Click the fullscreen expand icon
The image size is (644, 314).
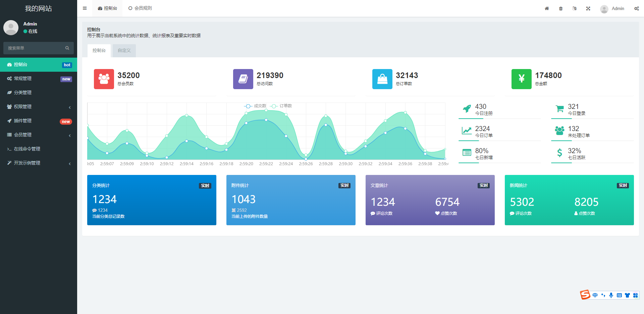click(x=588, y=8)
